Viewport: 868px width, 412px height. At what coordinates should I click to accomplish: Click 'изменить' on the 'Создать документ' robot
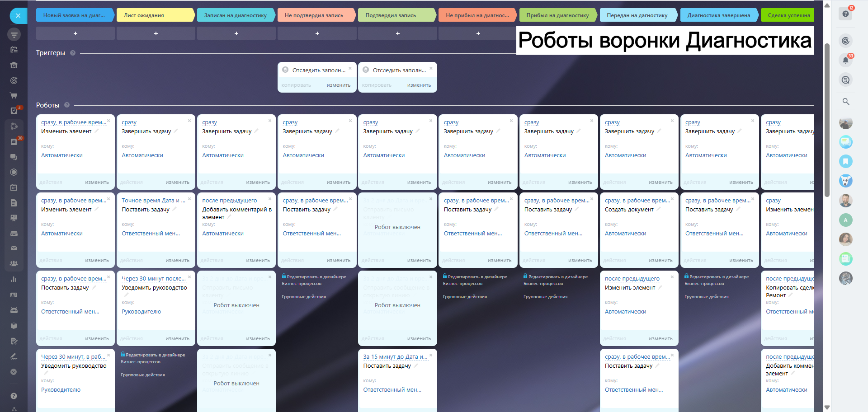pos(660,261)
